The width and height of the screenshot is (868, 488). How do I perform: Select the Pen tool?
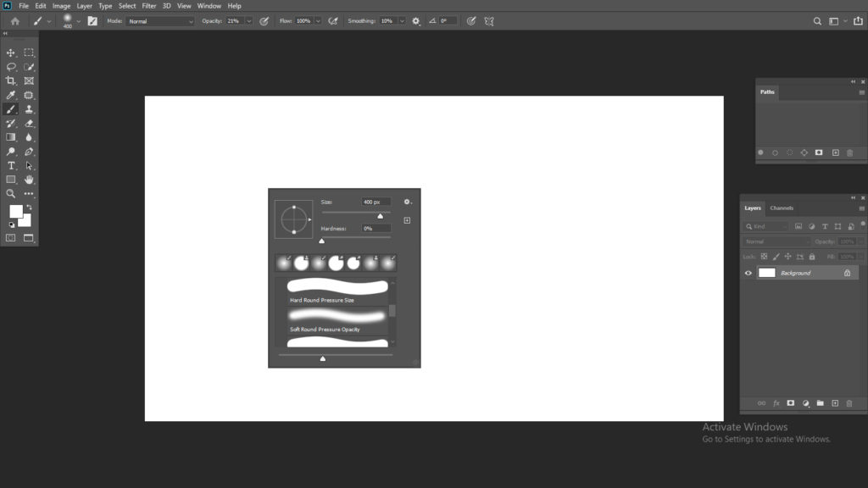point(29,152)
